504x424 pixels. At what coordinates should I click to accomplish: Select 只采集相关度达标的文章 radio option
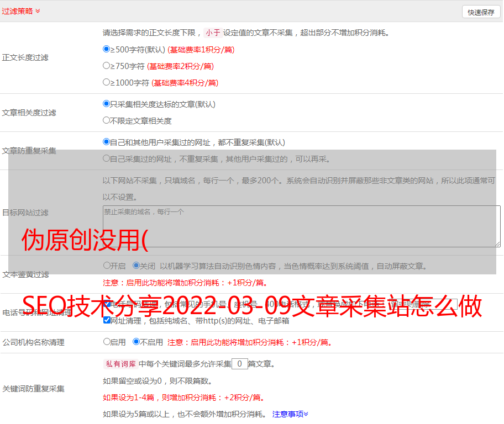point(107,104)
